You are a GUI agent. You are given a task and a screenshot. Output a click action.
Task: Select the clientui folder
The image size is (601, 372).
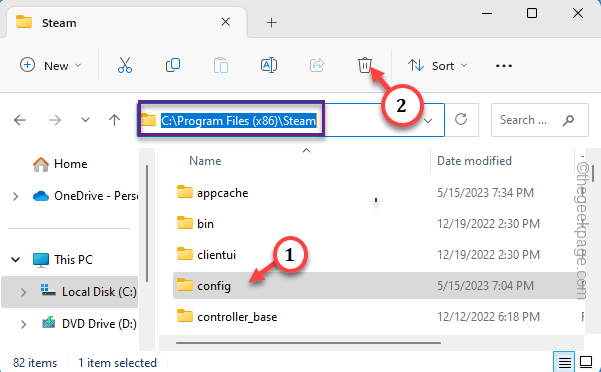217,255
